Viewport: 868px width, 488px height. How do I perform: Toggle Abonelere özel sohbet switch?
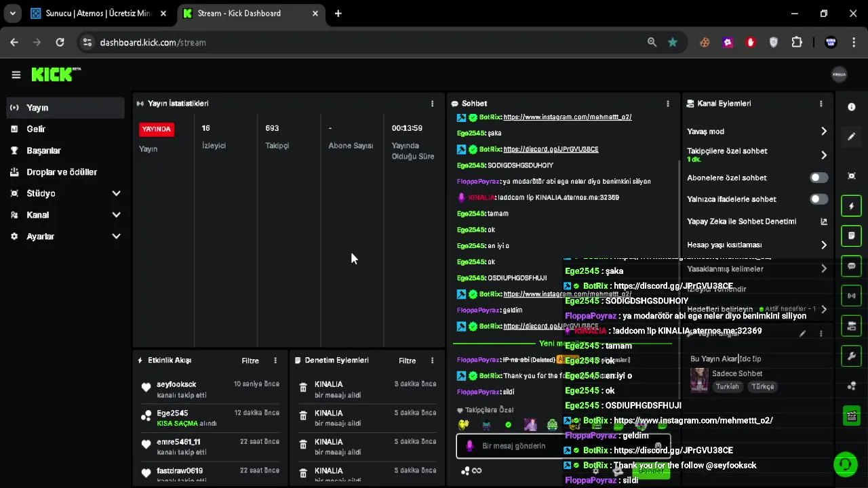[x=819, y=178]
